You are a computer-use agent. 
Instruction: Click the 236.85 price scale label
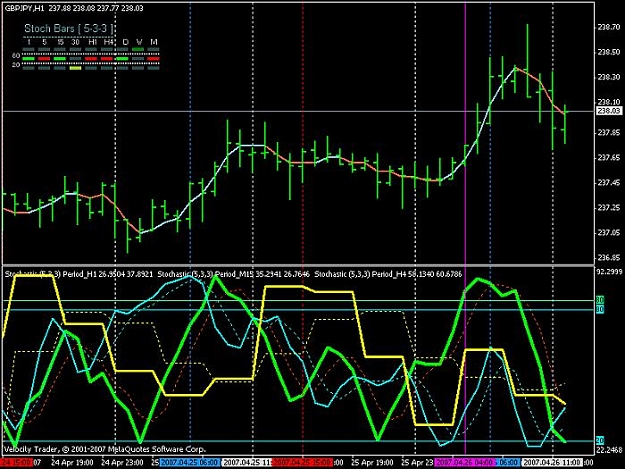tap(609, 258)
